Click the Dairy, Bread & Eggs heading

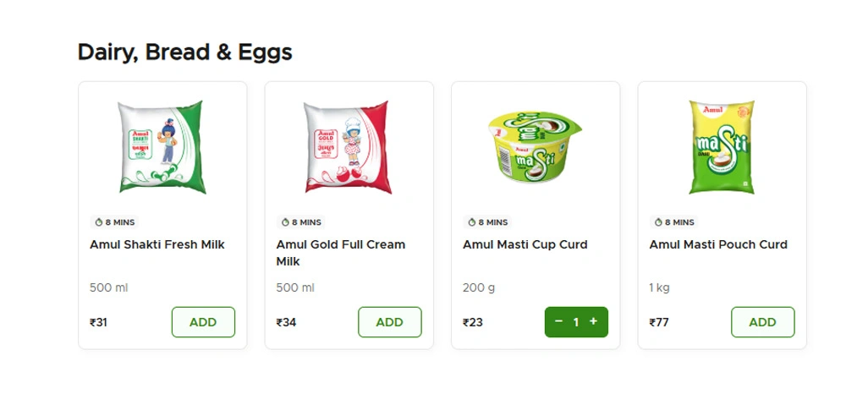[185, 52]
